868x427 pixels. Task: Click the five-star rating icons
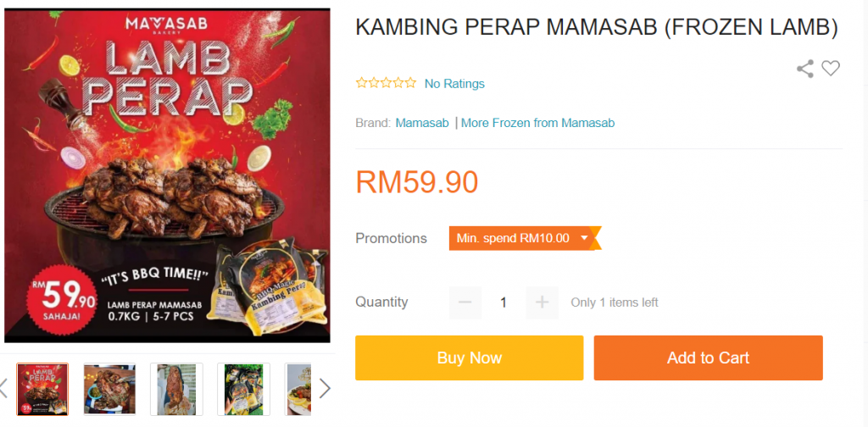point(386,84)
